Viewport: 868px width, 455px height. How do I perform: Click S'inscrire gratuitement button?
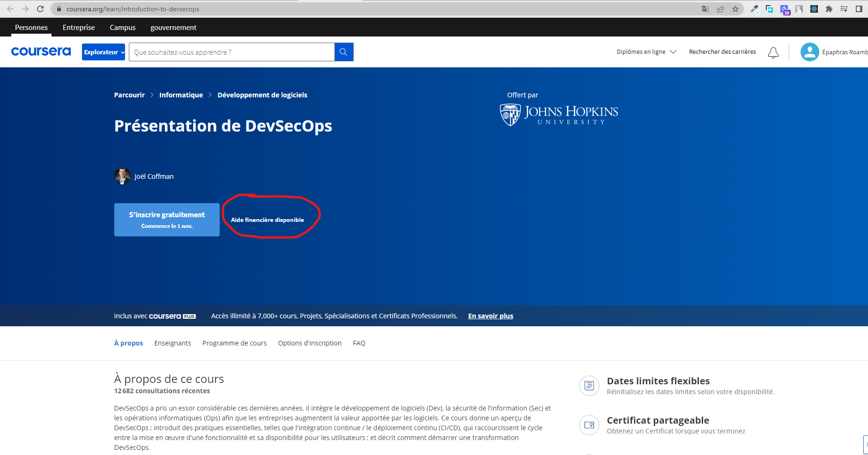point(167,220)
